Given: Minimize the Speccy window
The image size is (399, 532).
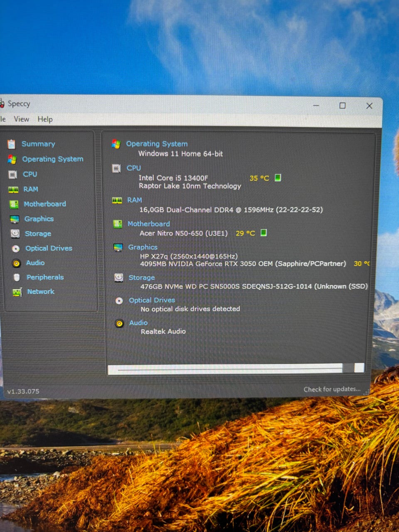Looking at the screenshot, I should (316, 106).
